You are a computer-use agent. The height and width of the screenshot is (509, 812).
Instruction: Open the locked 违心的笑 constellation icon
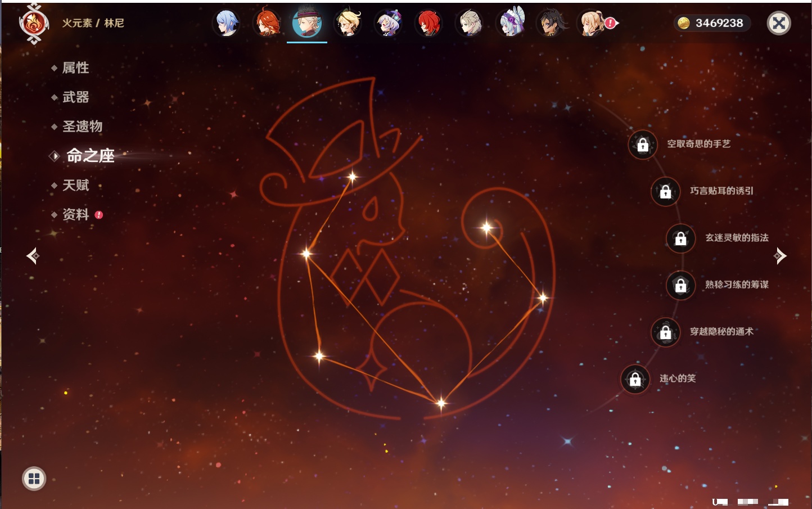tap(635, 379)
